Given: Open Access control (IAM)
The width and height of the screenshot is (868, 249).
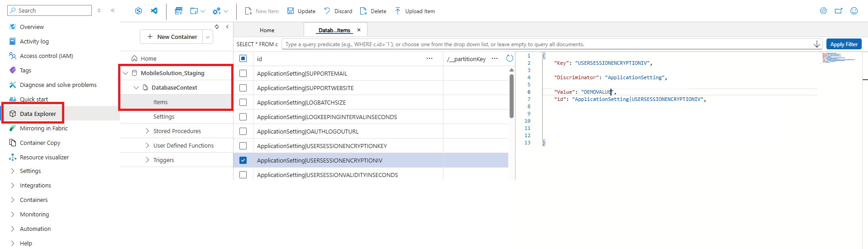Looking at the screenshot, I should pos(46,56).
